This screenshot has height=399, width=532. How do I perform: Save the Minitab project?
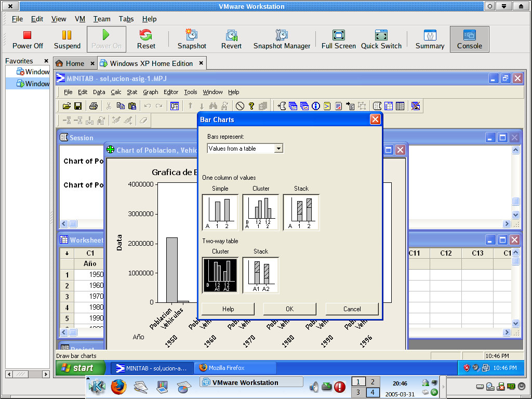tap(78, 106)
